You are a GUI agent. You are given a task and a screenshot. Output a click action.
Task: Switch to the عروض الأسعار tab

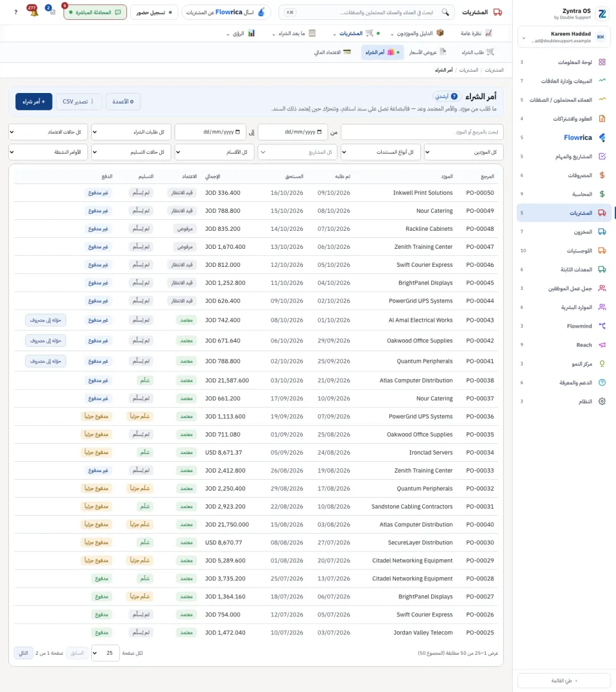[427, 53]
